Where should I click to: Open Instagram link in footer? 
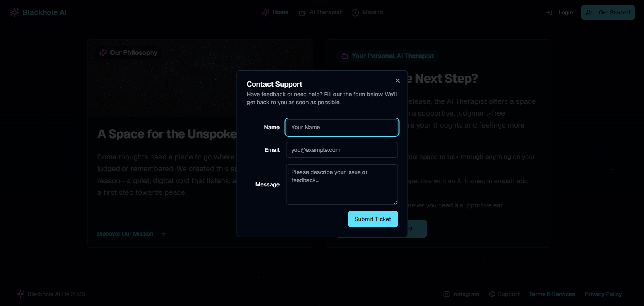coord(461,294)
